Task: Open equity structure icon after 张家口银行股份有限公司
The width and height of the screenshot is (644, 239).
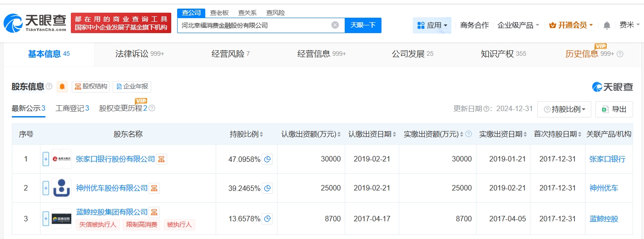Action: (161, 159)
